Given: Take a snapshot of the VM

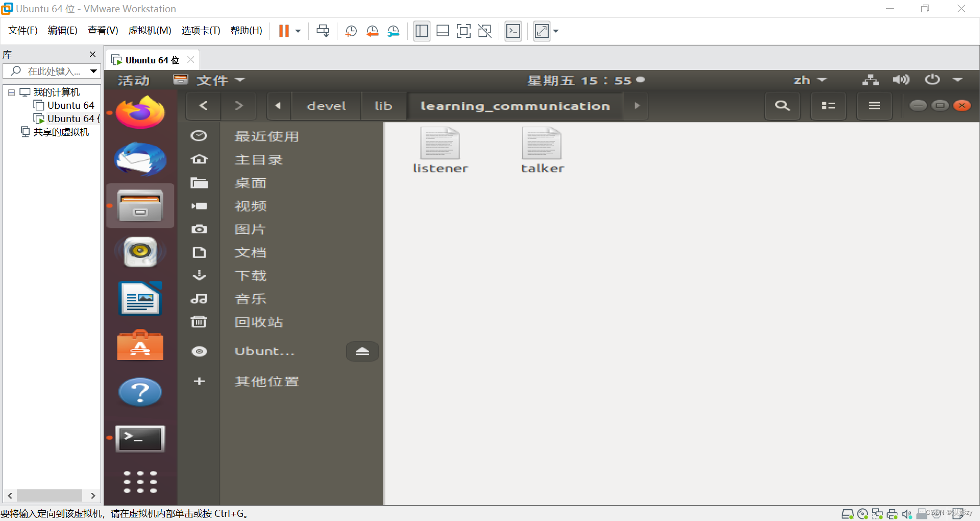Looking at the screenshot, I should [x=351, y=31].
